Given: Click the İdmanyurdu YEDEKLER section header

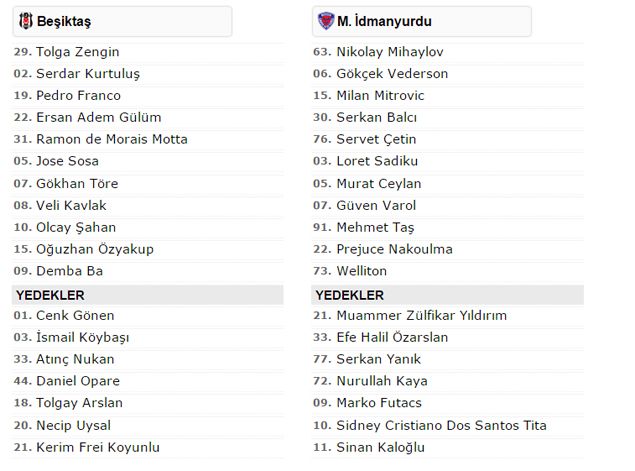Looking at the screenshot, I should coord(447,295).
